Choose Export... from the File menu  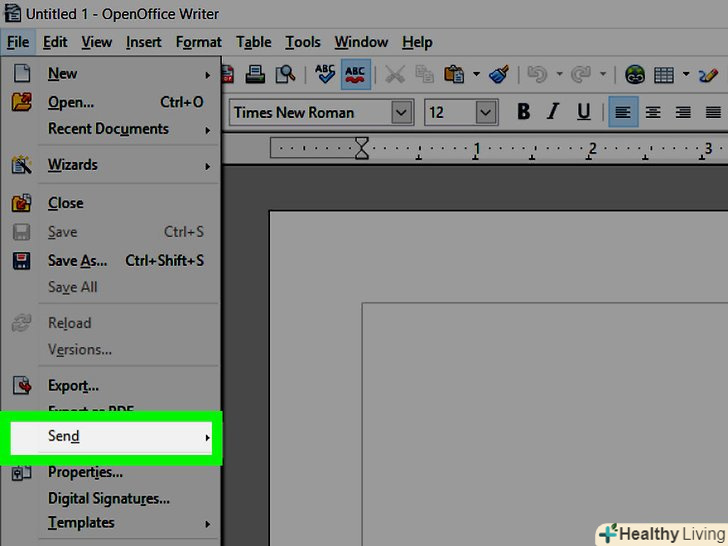tap(111, 386)
